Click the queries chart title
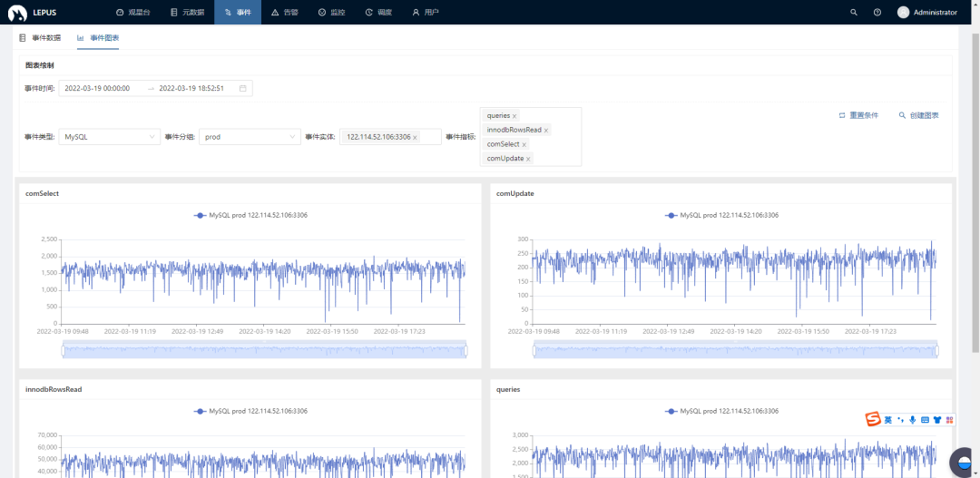980x478 pixels. pos(508,389)
